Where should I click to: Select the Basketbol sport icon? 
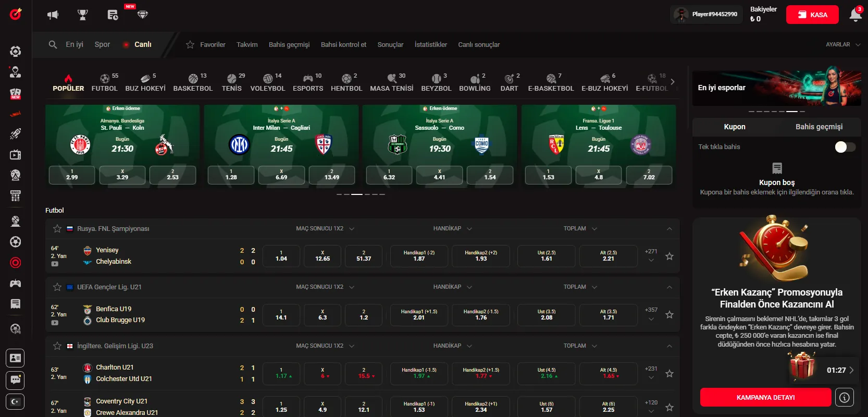tap(193, 83)
